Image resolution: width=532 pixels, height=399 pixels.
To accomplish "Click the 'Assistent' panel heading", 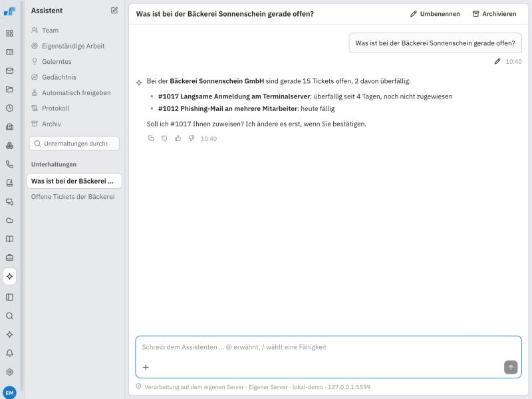I will coord(47,11).
